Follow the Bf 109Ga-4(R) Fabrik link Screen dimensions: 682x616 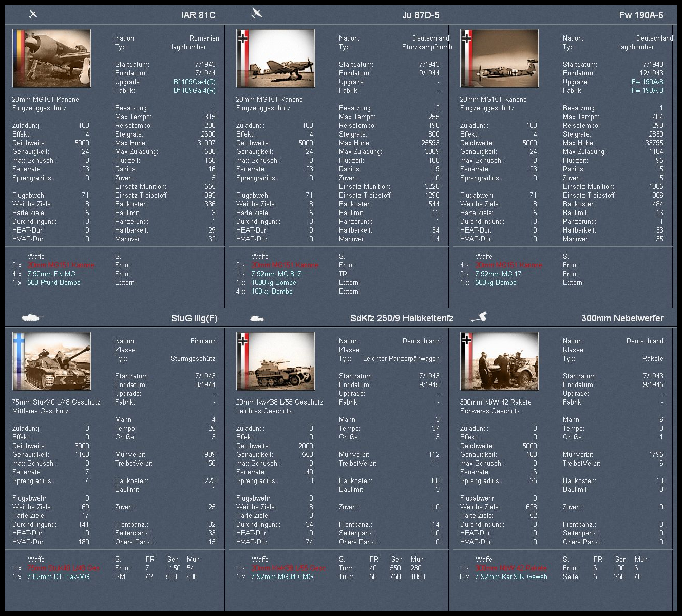click(x=195, y=91)
